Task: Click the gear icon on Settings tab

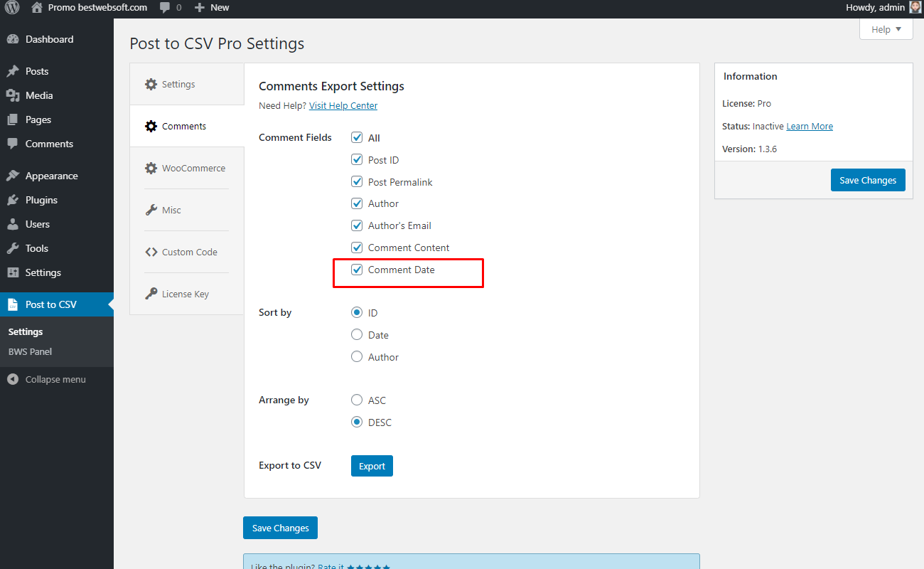Action: click(151, 84)
